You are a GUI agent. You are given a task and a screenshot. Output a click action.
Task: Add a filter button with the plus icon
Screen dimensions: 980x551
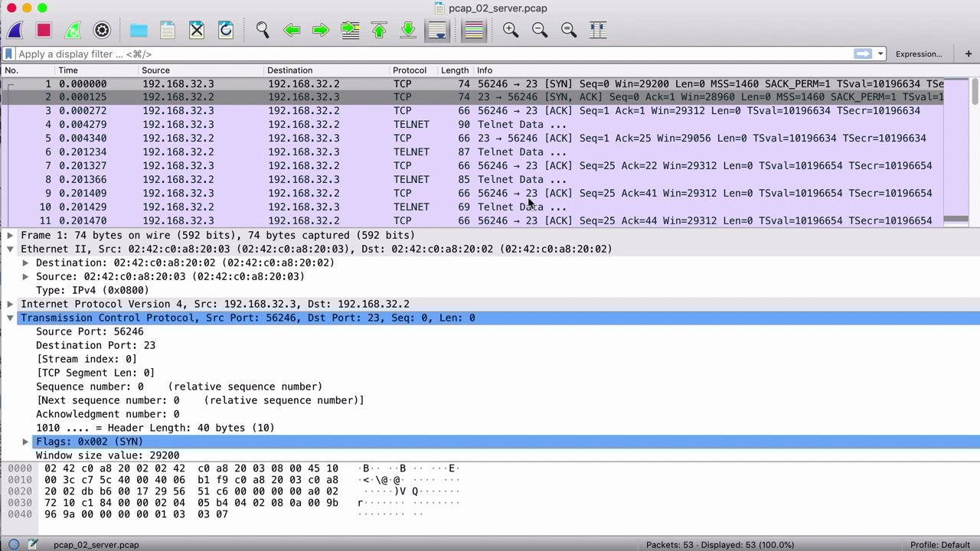(x=969, y=54)
